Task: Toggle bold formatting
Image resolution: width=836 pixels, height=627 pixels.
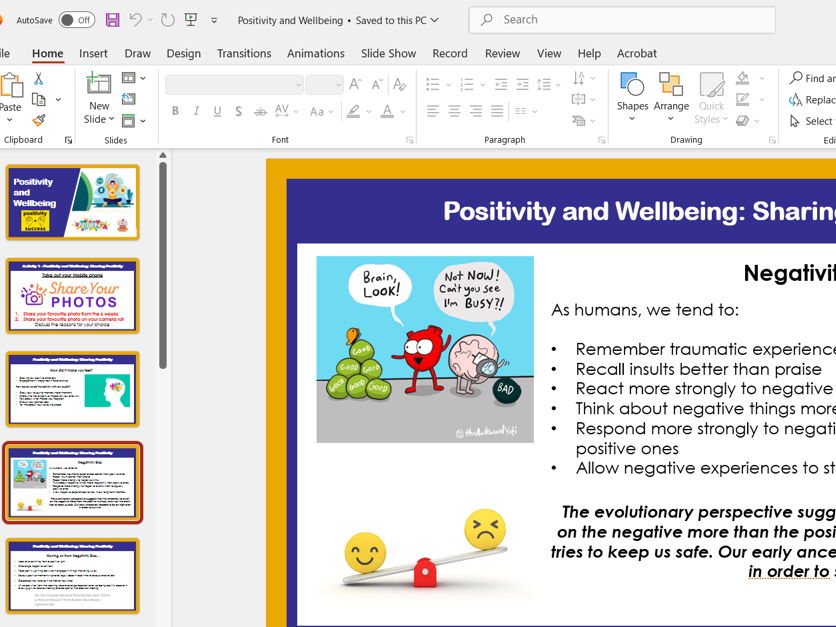Action: point(175,110)
